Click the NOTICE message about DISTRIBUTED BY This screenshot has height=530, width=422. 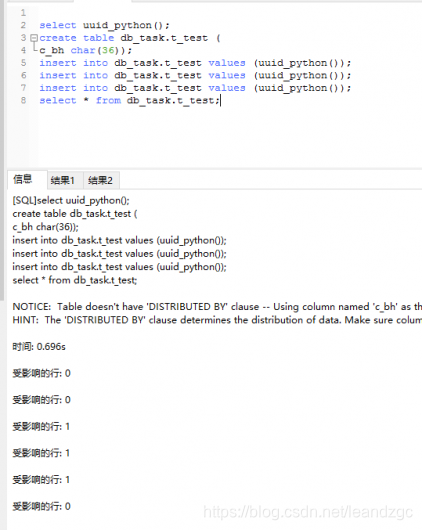coord(217,307)
